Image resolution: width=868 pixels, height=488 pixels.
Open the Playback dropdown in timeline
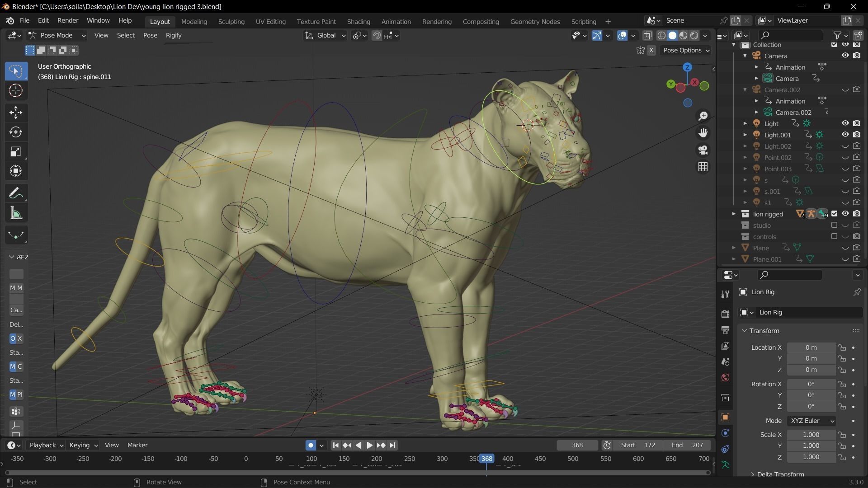tap(46, 445)
